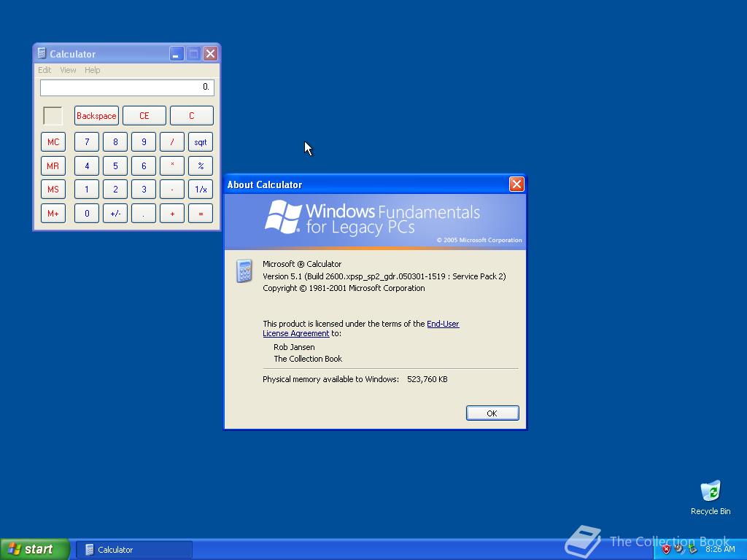The image size is (747, 560).
Task: Click the 'Microsoft ® Calculator' text
Action: (x=302, y=264)
